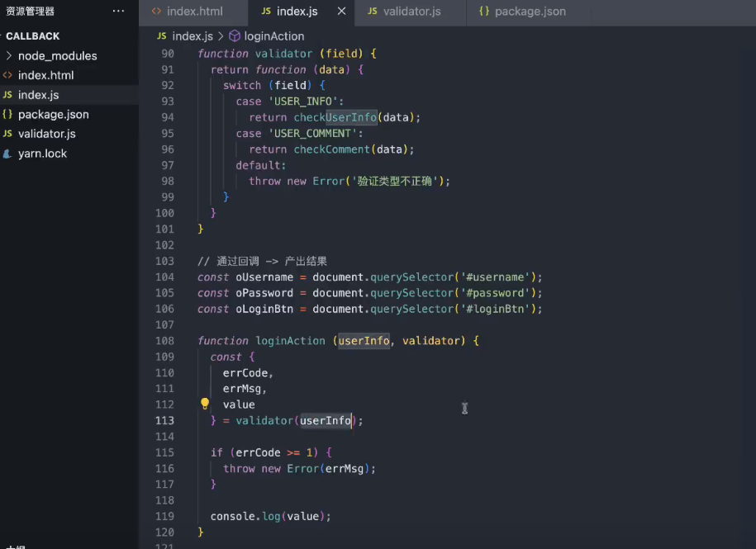
Task: Click the index.js breadcrumb item
Action: coord(193,36)
